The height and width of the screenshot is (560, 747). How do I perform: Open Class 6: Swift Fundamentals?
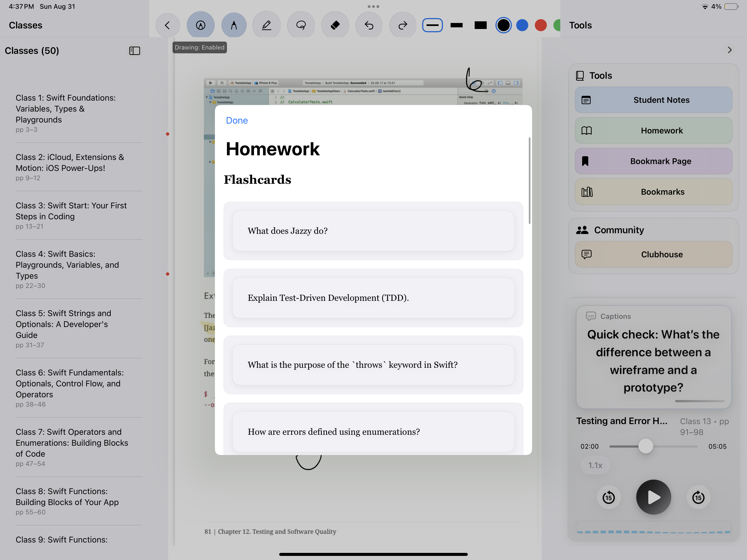(x=69, y=383)
